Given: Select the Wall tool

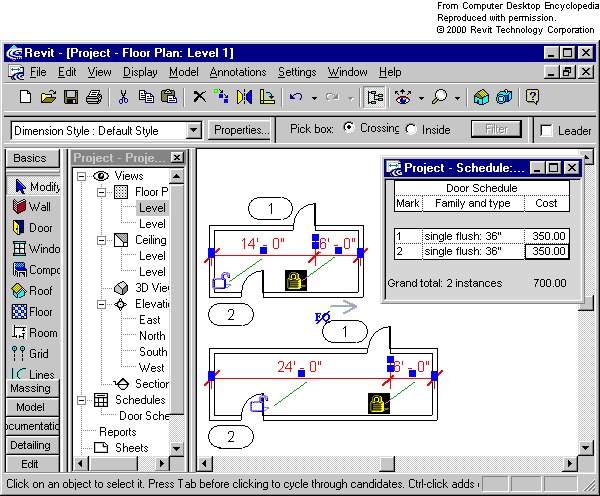Looking at the screenshot, I should [34, 207].
